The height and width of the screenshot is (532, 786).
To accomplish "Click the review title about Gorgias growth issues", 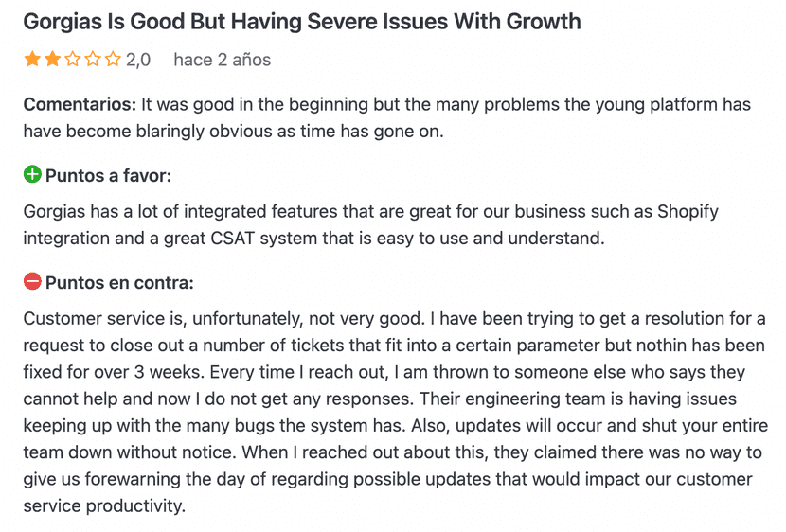I will tap(302, 21).
